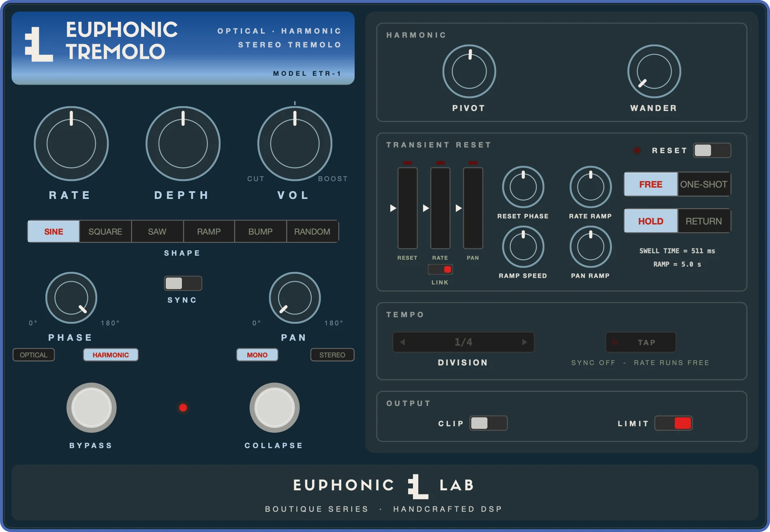This screenshot has height=532, width=770.
Task: Click the WANDER knob
Action: (x=654, y=71)
